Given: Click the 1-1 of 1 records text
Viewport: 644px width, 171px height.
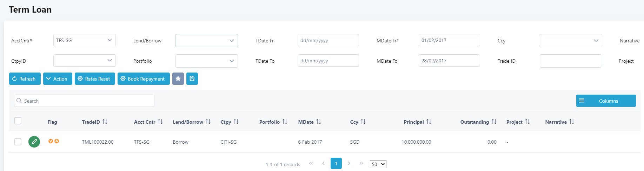Looking at the screenshot, I should click(283, 164).
